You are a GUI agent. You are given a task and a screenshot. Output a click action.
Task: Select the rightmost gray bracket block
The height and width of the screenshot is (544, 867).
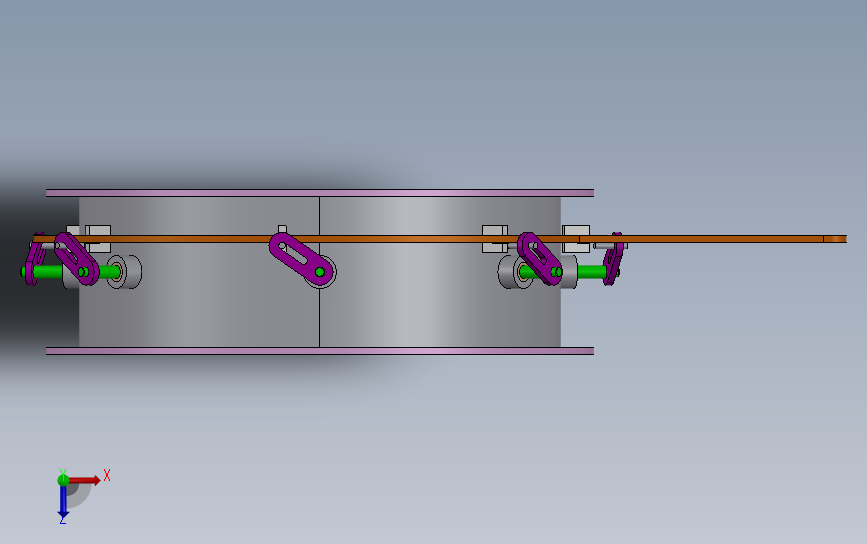[x=576, y=230]
